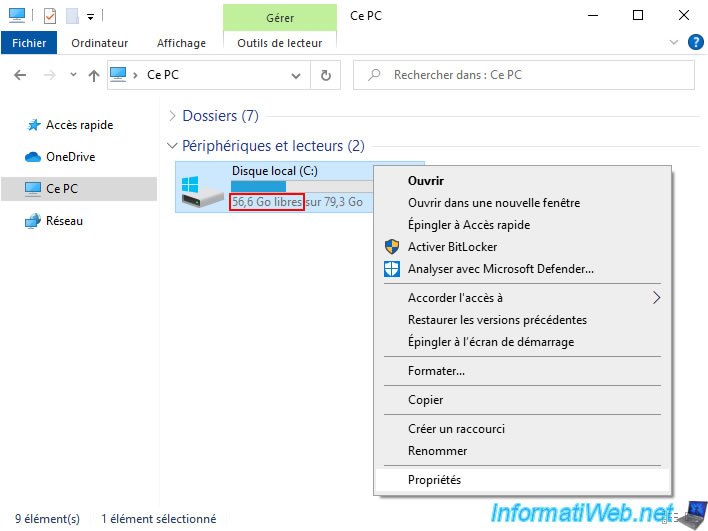Select the Outils de lecteur tab

(x=279, y=43)
